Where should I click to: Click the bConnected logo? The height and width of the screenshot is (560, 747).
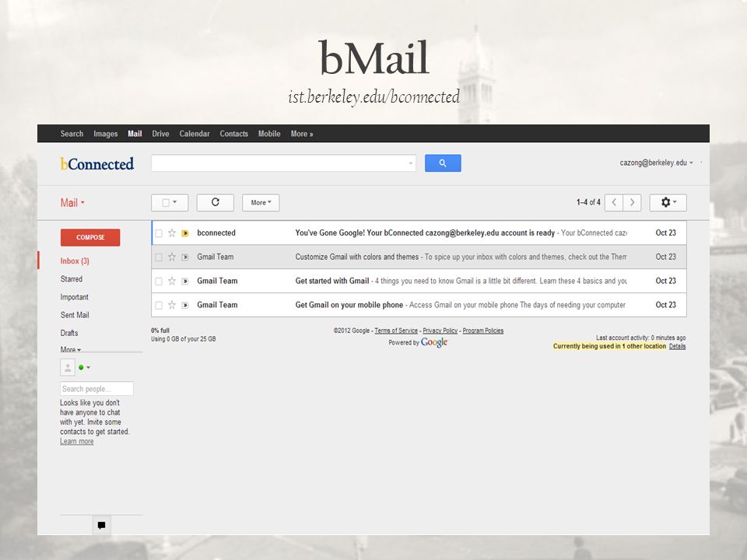pyautogui.click(x=97, y=164)
